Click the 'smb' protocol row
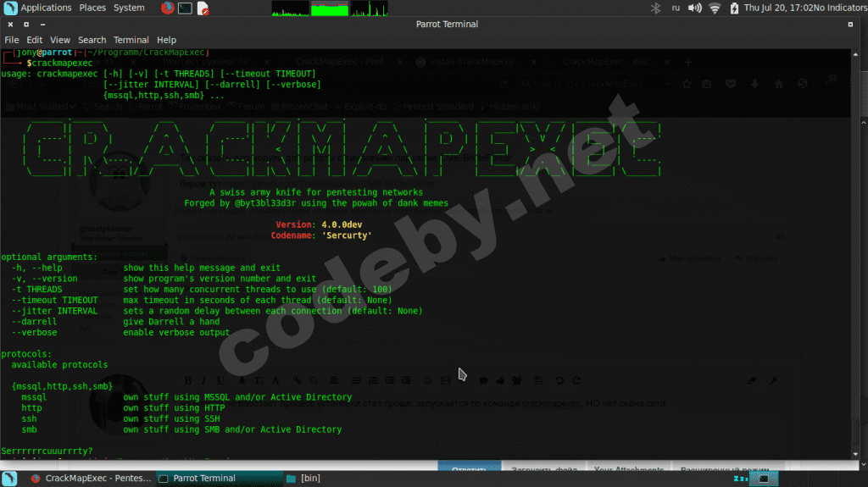This screenshot has width=868, height=487. click(181, 429)
